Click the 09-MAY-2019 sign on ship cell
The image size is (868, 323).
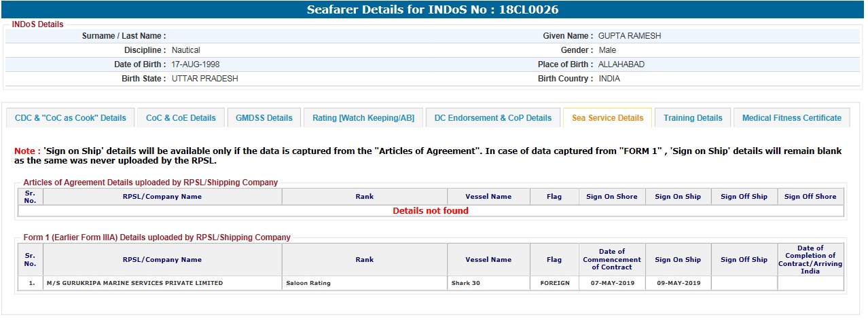click(677, 283)
